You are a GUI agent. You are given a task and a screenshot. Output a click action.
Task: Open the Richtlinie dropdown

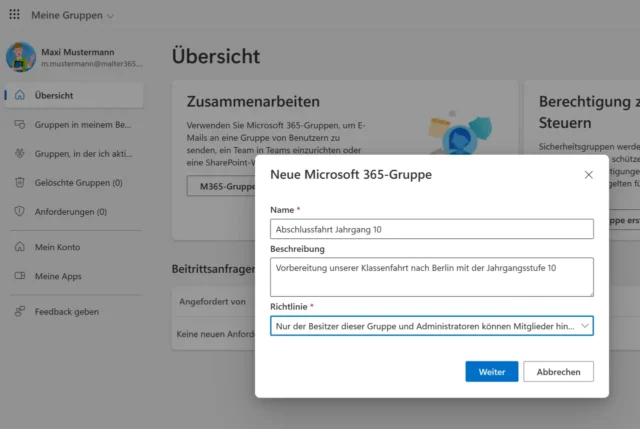431,326
